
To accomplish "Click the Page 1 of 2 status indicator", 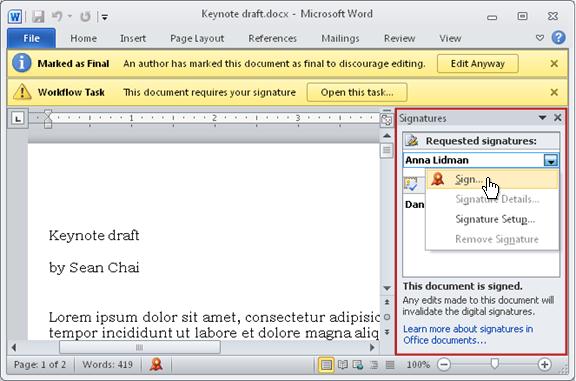I will tap(40, 364).
